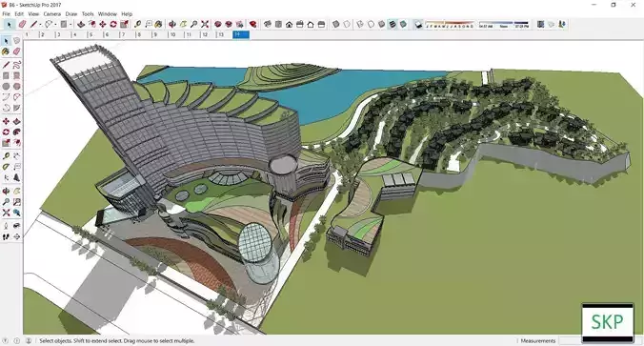Screen dimensions: 644x346
Task: Select the Walk tool footprints icon
Action: (6, 236)
